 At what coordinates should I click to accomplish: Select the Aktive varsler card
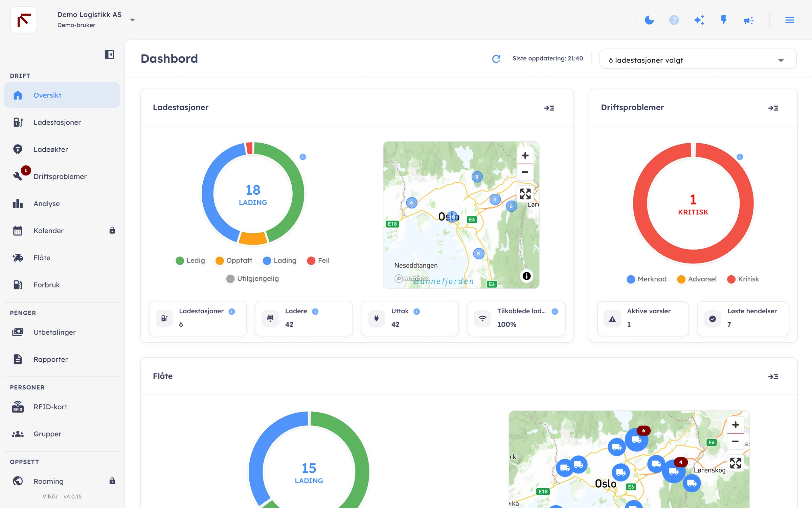(x=643, y=319)
